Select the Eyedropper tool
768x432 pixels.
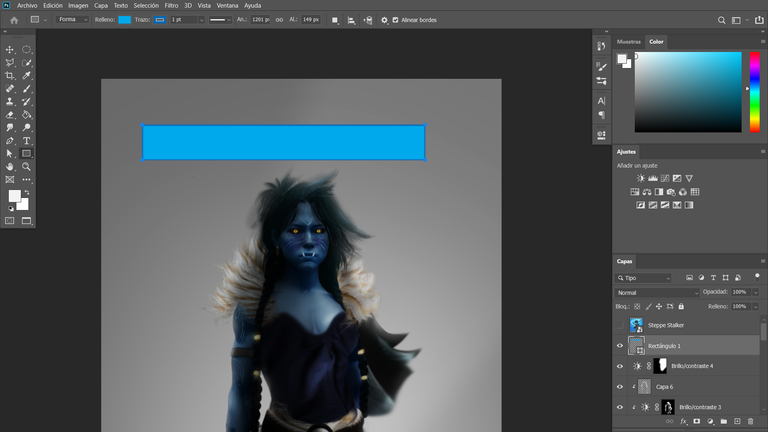click(26, 75)
